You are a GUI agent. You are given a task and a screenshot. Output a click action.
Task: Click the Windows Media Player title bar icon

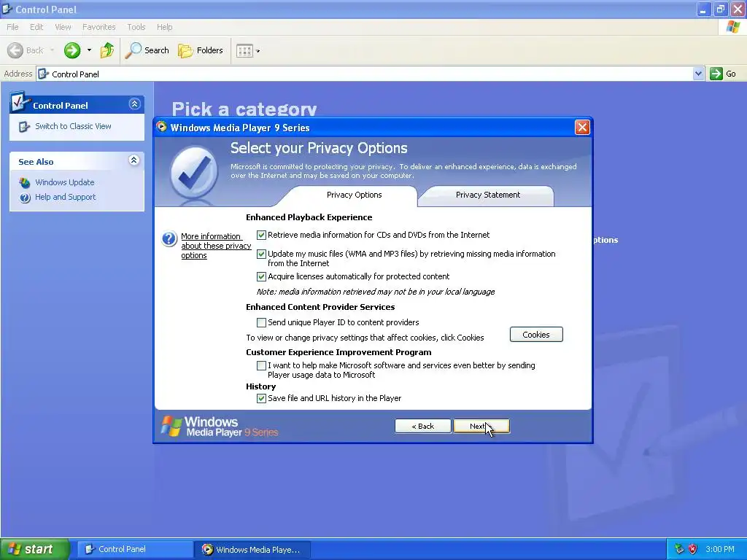pyautogui.click(x=162, y=127)
